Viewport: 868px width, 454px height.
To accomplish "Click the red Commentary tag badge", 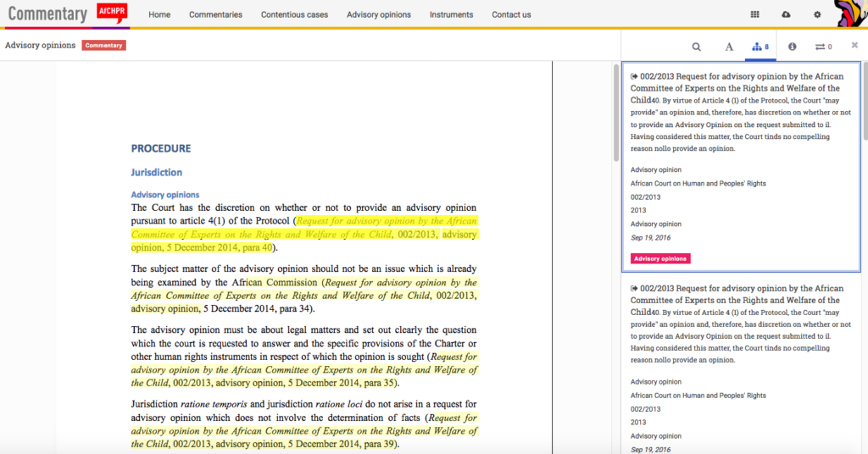I will pos(103,46).
